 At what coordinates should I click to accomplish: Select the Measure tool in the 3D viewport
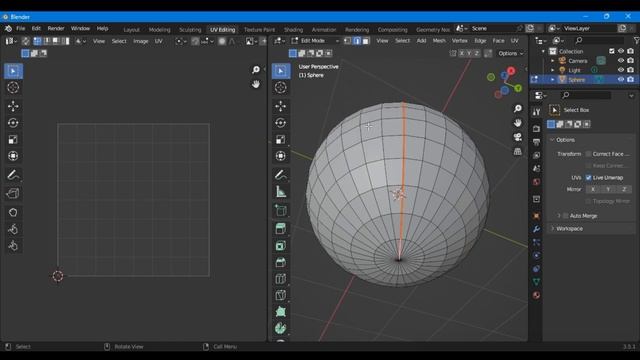(x=280, y=191)
